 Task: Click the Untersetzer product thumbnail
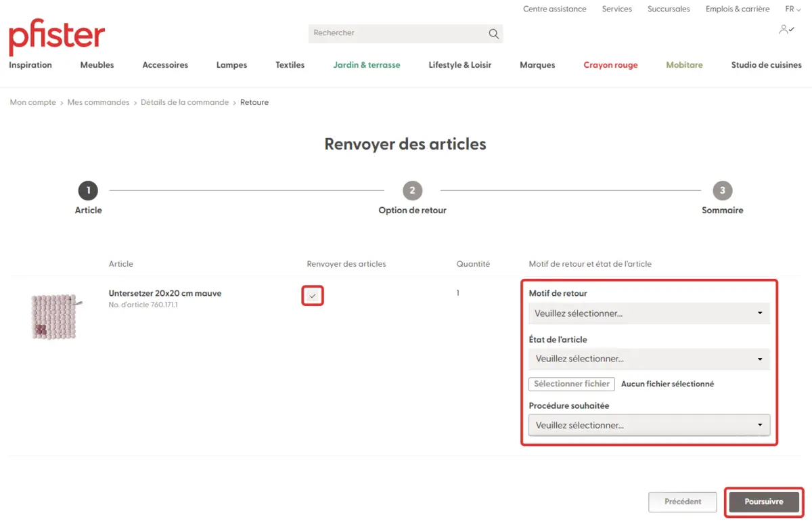point(54,316)
